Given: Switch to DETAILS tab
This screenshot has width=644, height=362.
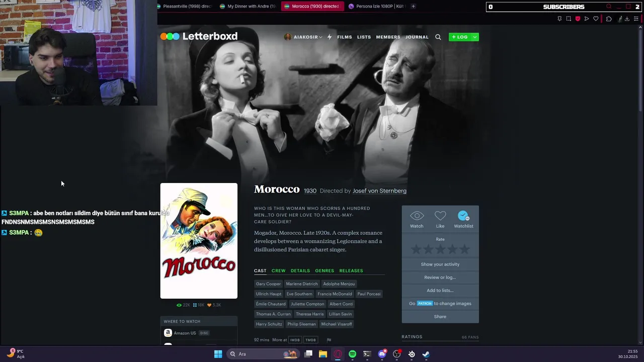Looking at the screenshot, I should pos(300,270).
